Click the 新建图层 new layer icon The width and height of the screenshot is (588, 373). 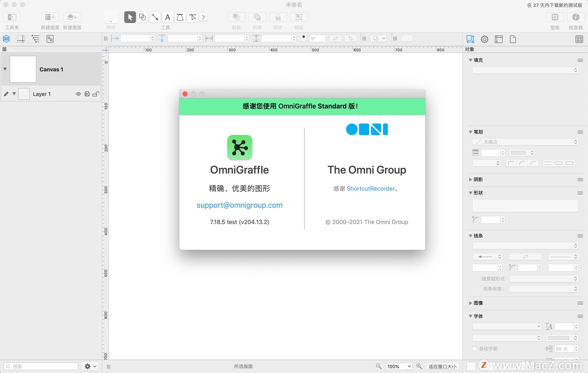pos(72,17)
